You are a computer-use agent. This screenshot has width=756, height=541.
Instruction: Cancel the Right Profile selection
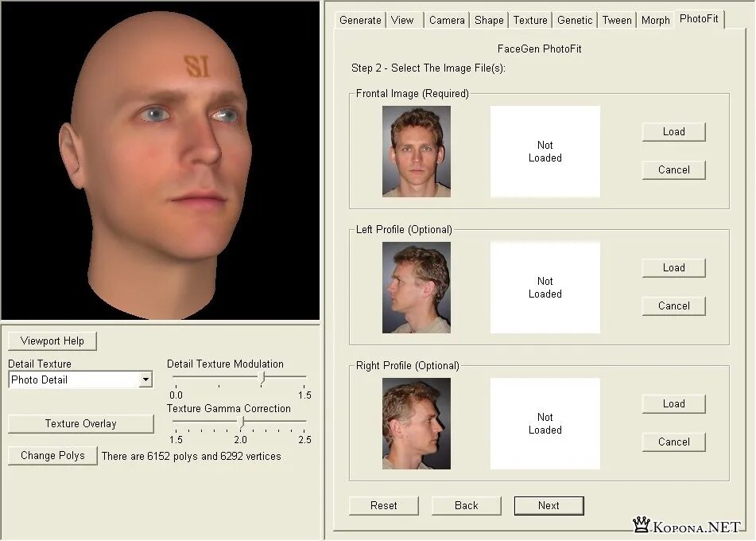673,442
